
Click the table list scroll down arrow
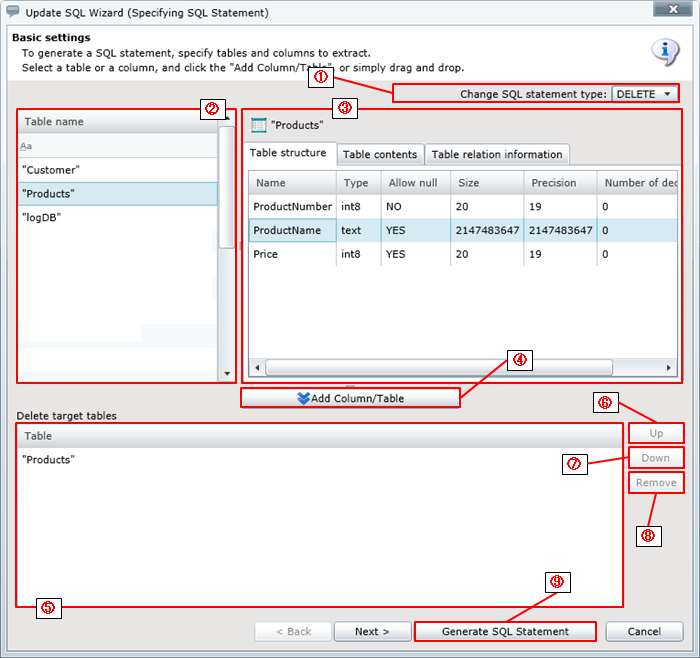click(226, 373)
